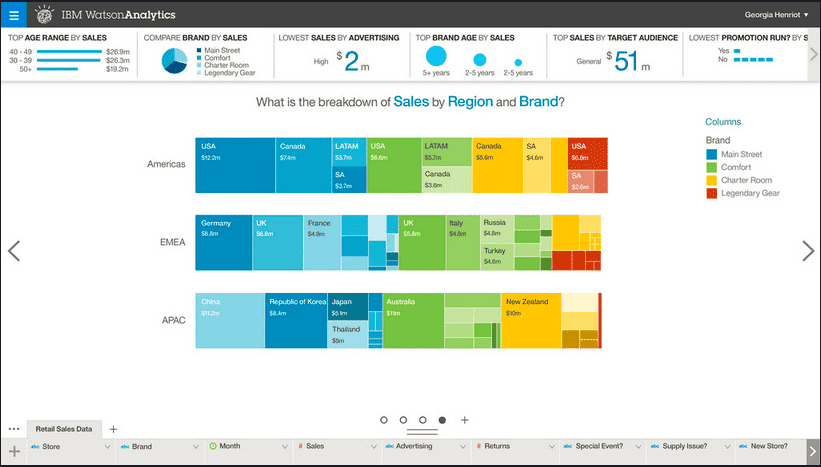Select EMEA Germany $8.8m tile
821x467 pixels.
pyautogui.click(x=224, y=242)
